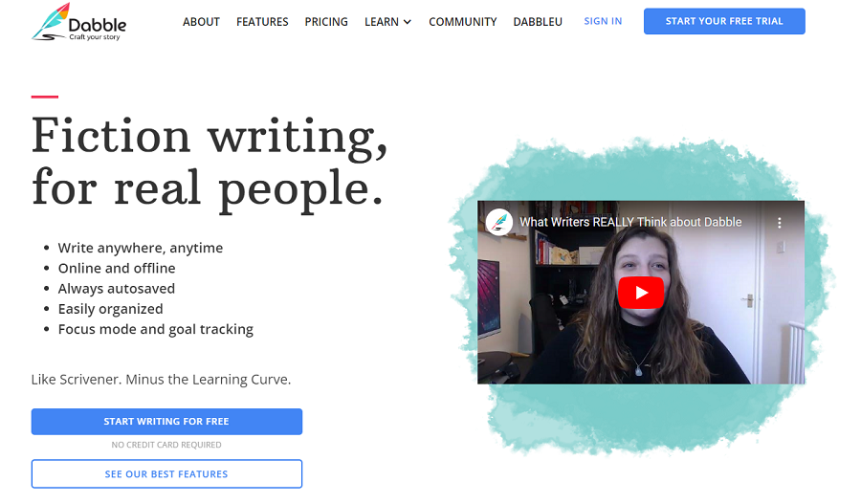The width and height of the screenshot is (861, 504).
Task: Select 'Online and offline' bullet text
Action: 117,269
